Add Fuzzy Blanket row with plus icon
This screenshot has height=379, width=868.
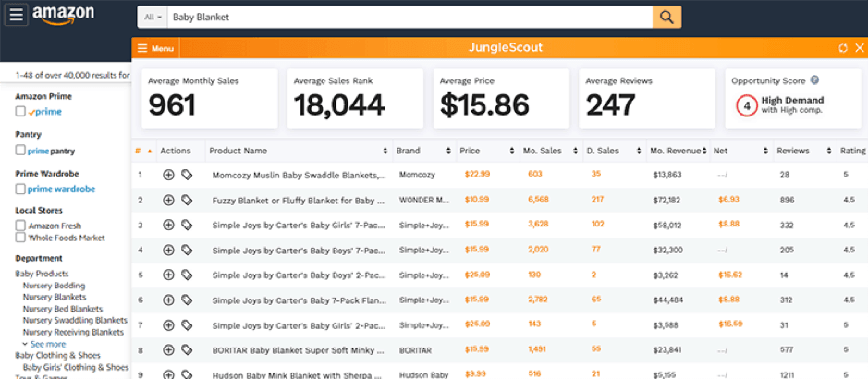click(168, 201)
